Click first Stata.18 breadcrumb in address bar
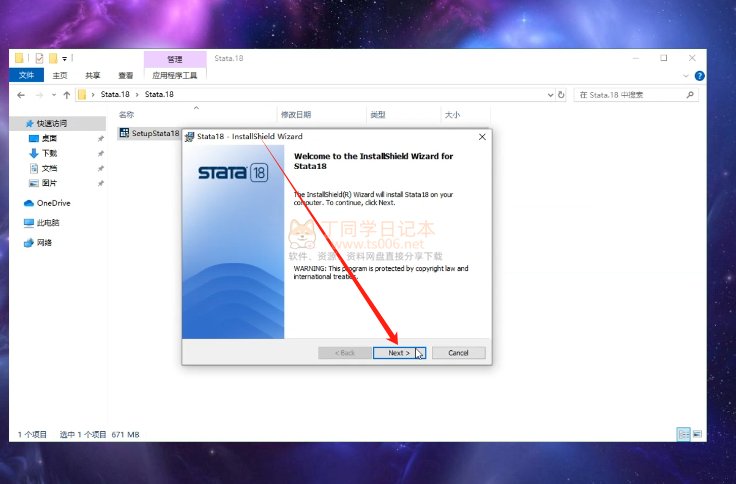 115,94
